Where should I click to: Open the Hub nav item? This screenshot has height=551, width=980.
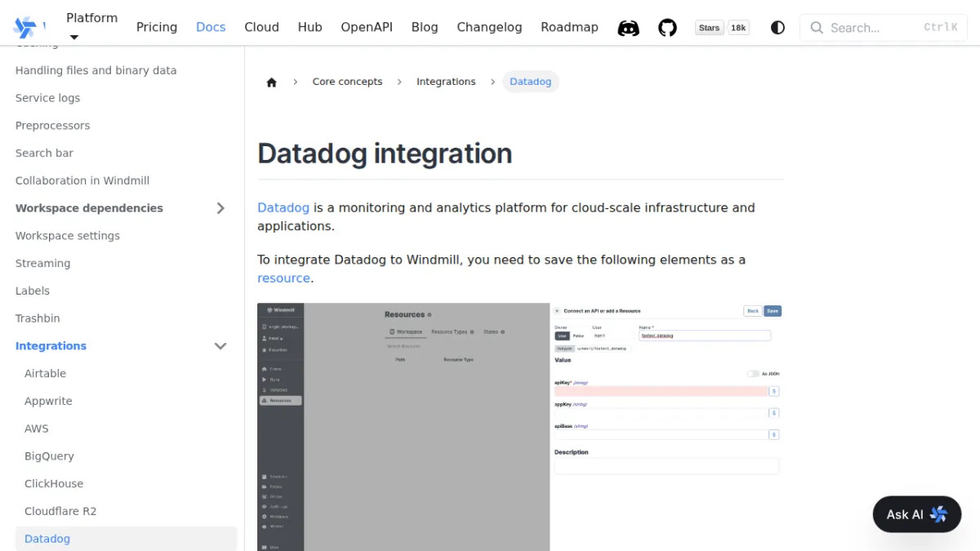tap(310, 27)
